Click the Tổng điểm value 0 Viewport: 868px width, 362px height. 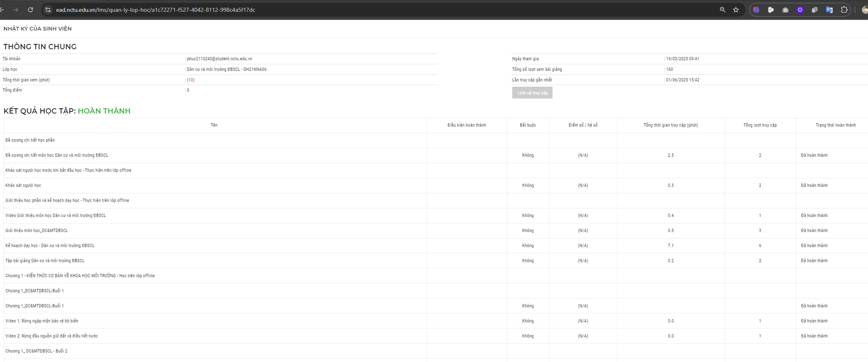[188, 90]
